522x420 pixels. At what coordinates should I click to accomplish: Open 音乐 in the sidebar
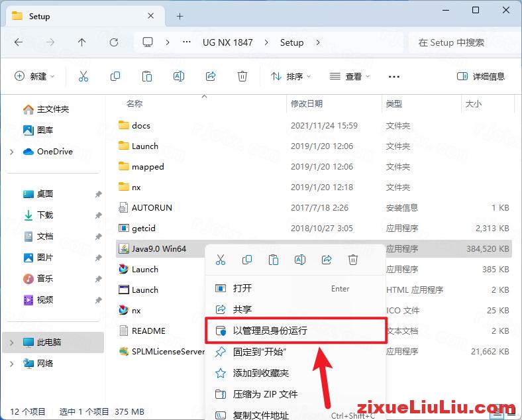[x=38, y=278]
